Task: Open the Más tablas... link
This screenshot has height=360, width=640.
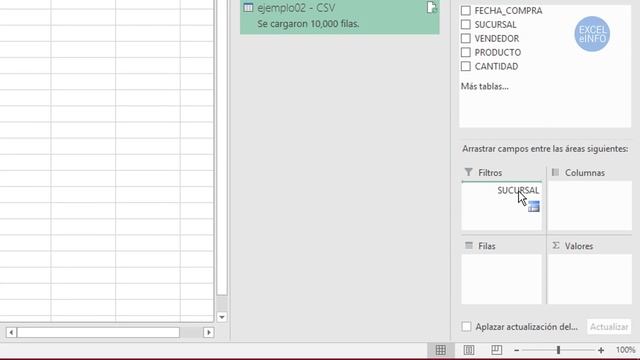Action: (x=484, y=86)
